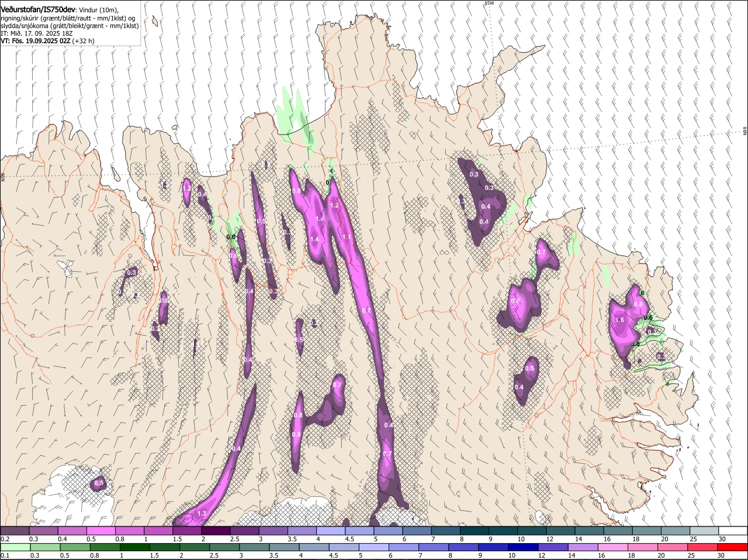The image size is (748, 560).
Task: Pick the upper legend swatch labeled 18
Action: [x=647, y=530]
